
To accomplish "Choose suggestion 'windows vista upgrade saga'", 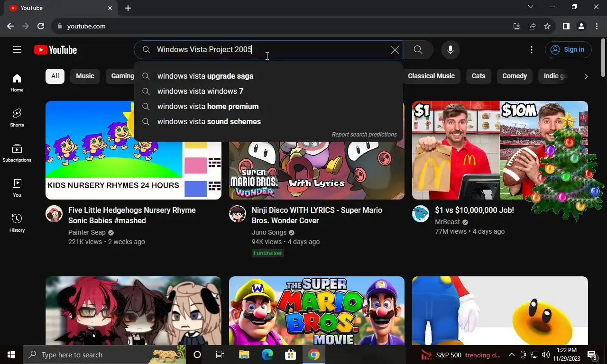I will point(268,76).
